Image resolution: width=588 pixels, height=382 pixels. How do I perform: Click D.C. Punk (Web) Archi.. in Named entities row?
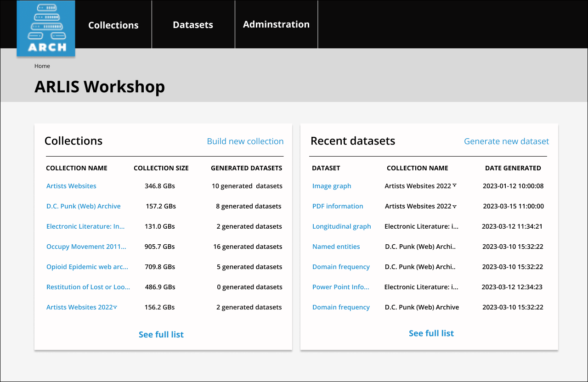[x=420, y=247]
